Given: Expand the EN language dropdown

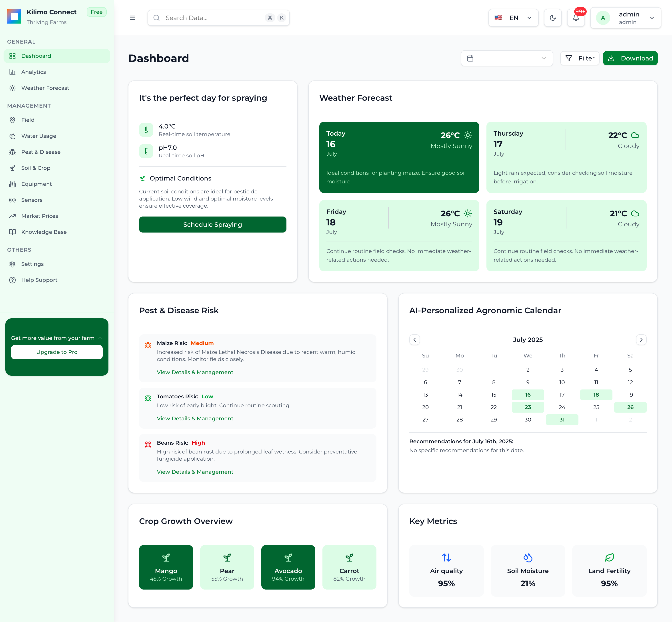Looking at the screenshot, I should (513, 18).
